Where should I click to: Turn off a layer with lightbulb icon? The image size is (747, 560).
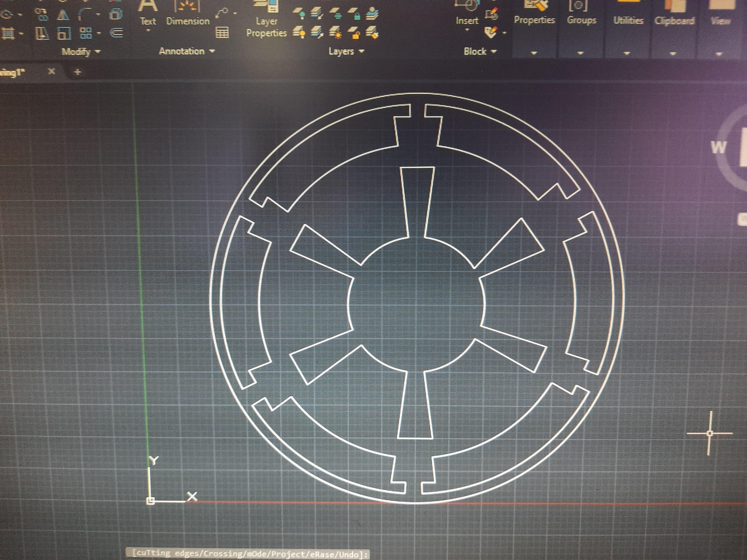tap(300, 14)
